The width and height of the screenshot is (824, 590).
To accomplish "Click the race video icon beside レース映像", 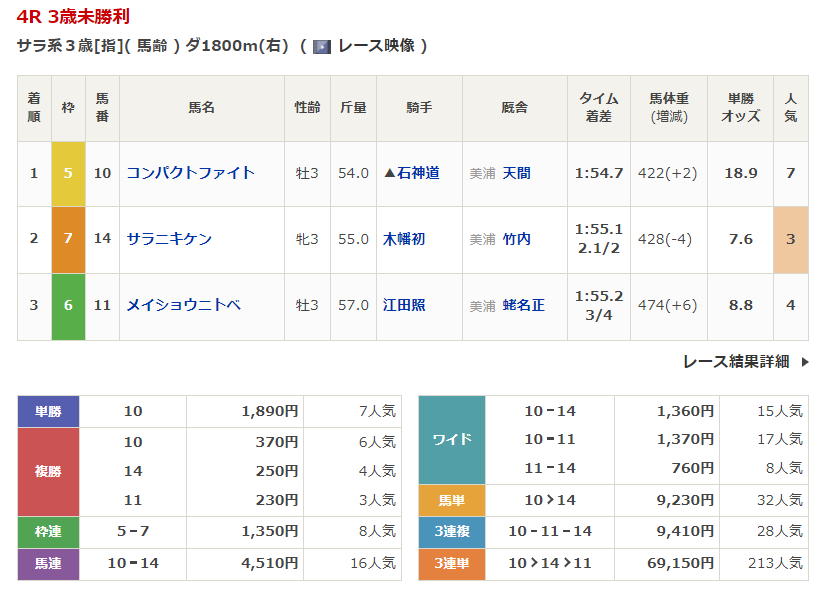I will [321, 46].
